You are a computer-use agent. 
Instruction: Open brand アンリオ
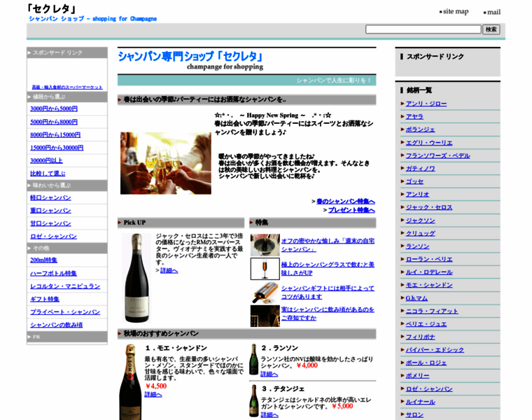418,195
